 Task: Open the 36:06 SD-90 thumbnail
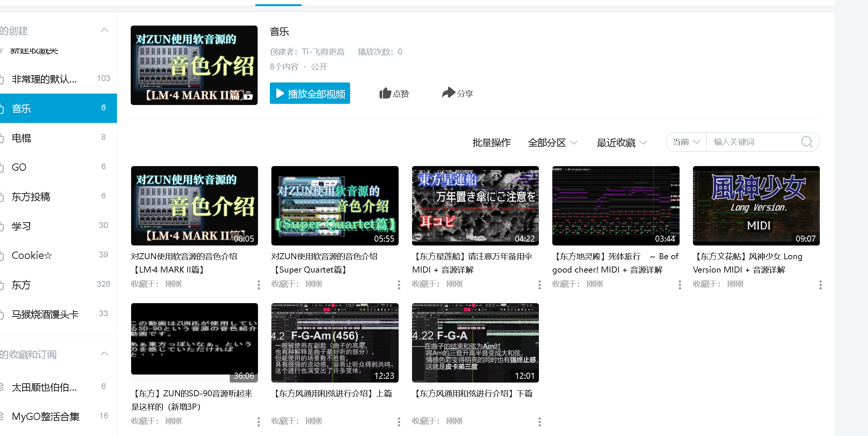[x=195, y=343]
